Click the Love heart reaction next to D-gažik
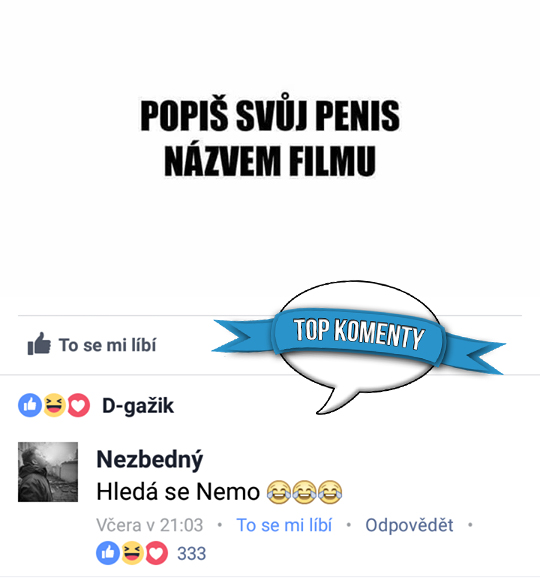 click(78, 405)
